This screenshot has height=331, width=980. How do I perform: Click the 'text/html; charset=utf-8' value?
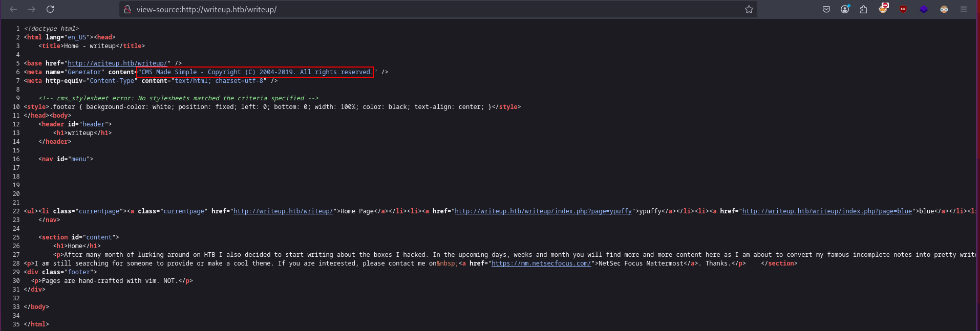click(219, 81)
